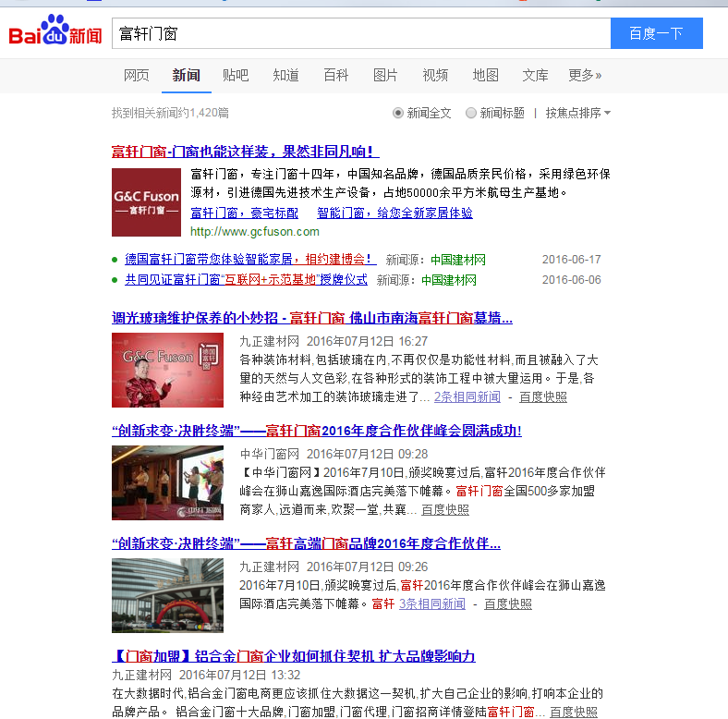Switch to the 网页 tab
This screenshot has width=728, height=719.
click(x=137, y=75)
